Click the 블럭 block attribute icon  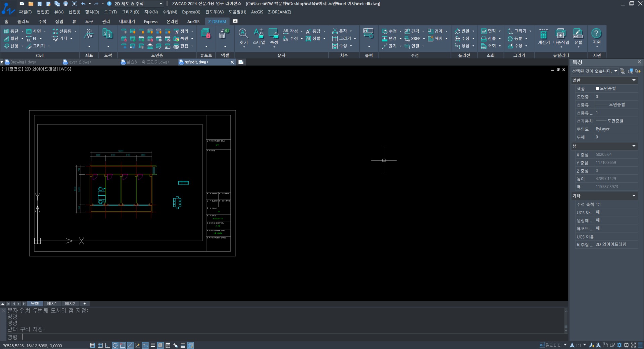[368, 34]
